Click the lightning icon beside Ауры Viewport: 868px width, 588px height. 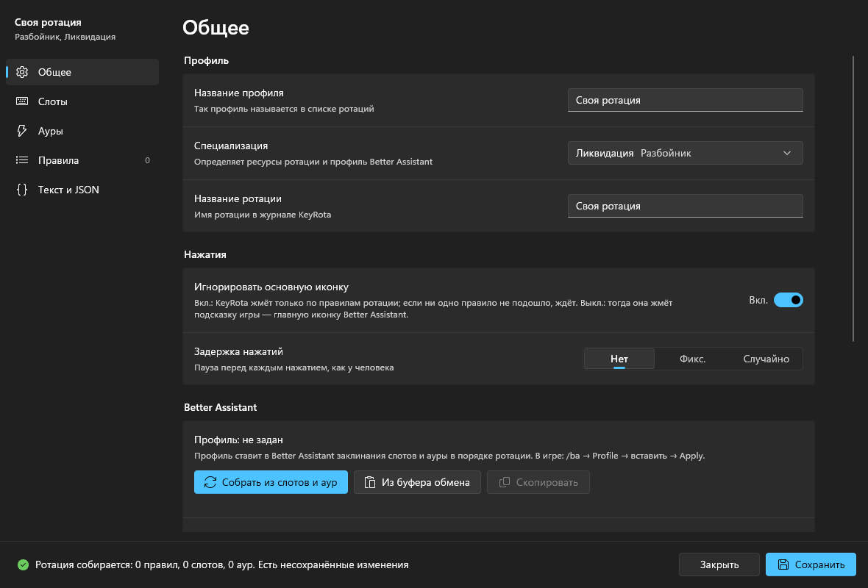(22, 131)
